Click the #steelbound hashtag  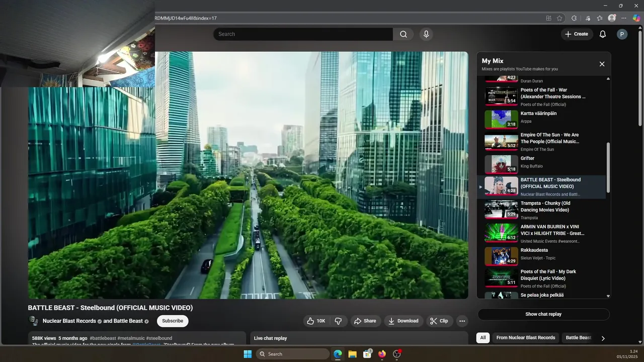(159, 338)
